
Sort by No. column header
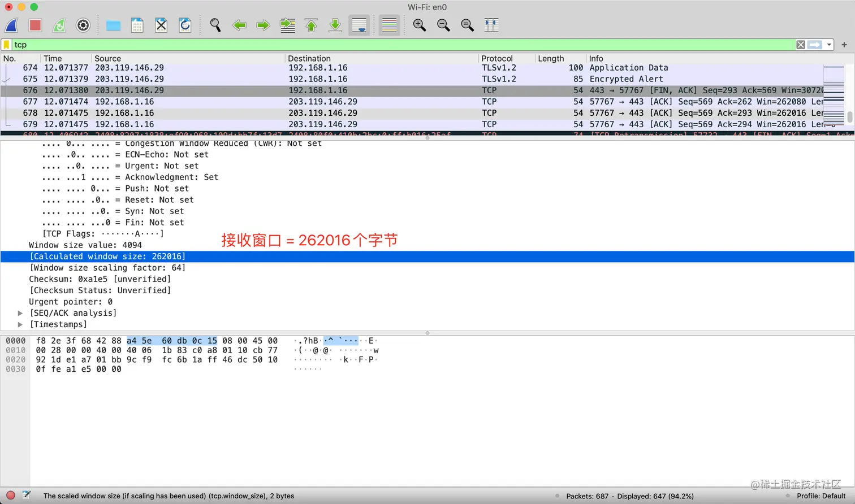click(21, 58)
